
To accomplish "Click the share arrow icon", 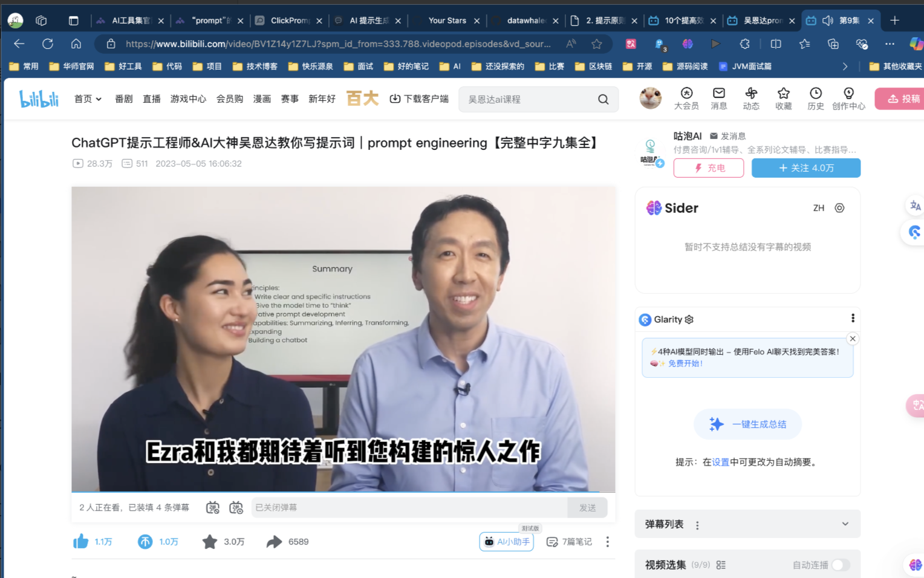I will (x=274, y=542).
